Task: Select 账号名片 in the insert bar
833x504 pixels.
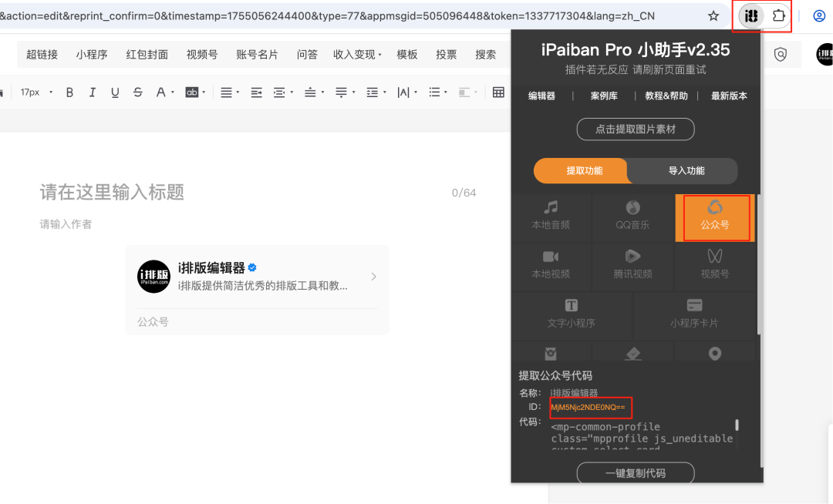Action: [257, 54]
